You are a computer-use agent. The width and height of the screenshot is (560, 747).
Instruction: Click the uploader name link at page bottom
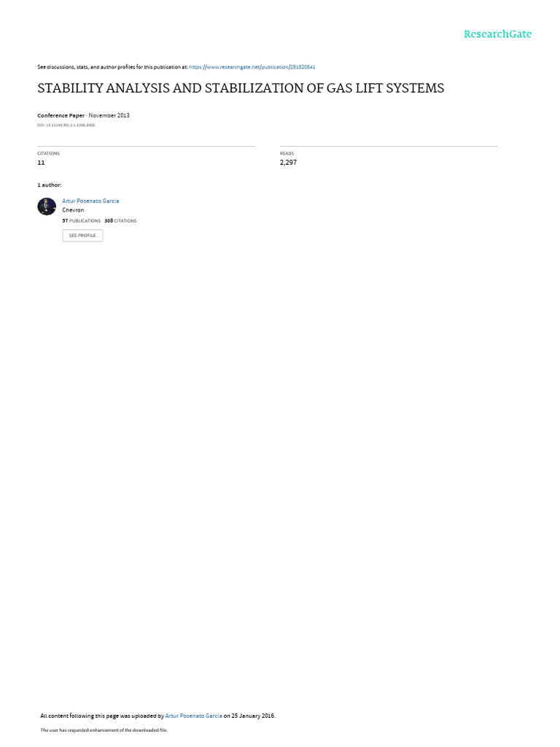click(x=193, y=716)
